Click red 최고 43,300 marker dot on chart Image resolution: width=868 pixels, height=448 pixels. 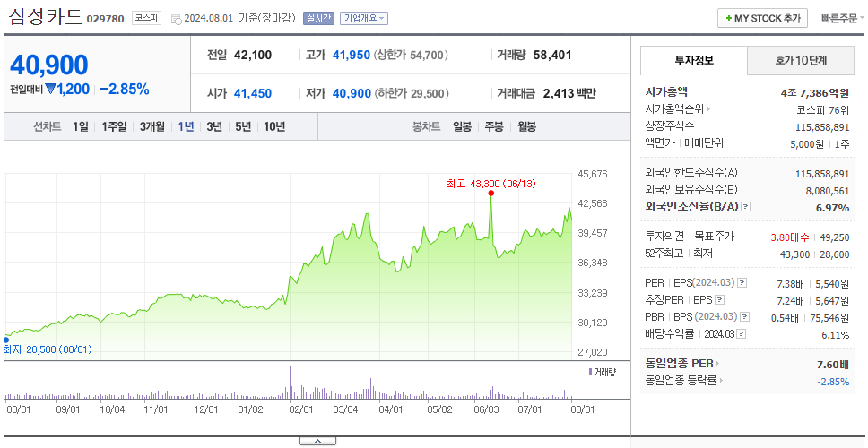point(491,193)
